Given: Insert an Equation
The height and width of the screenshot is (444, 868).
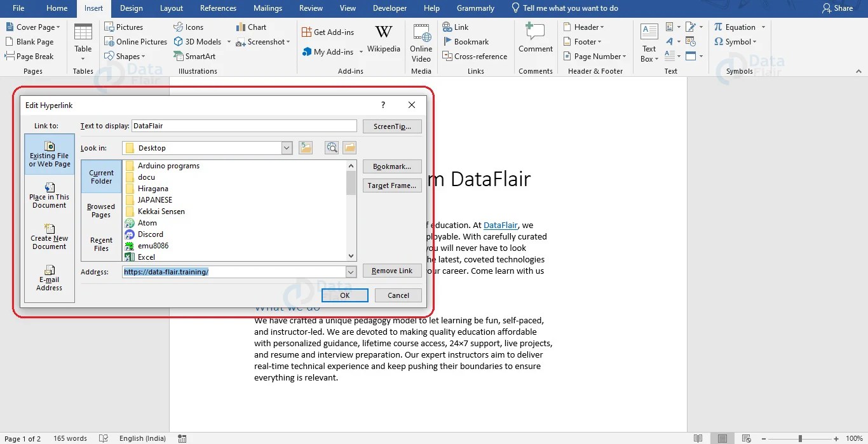Looking at the screenshot, I should click(x=739, y=27).
